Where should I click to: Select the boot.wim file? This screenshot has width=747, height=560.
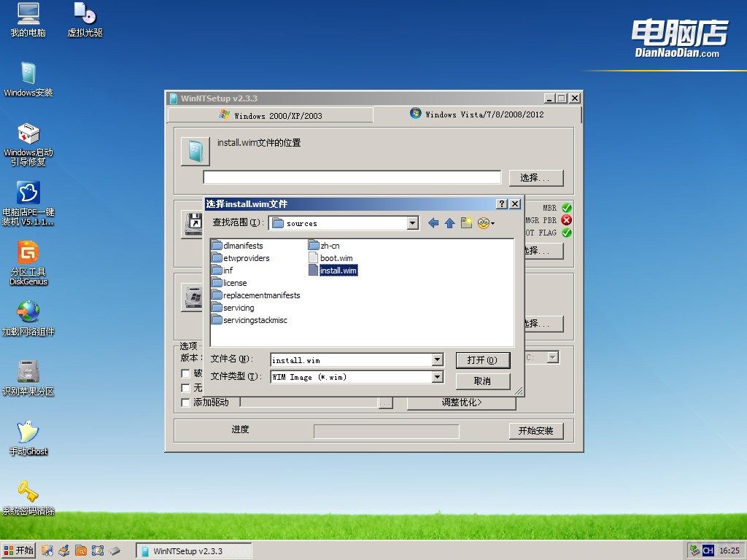click(330, 258)
